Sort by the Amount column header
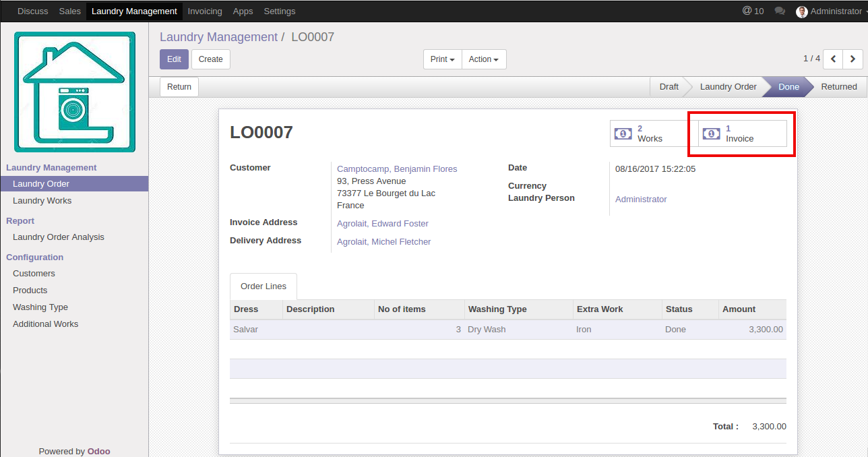 coord(752,309)
